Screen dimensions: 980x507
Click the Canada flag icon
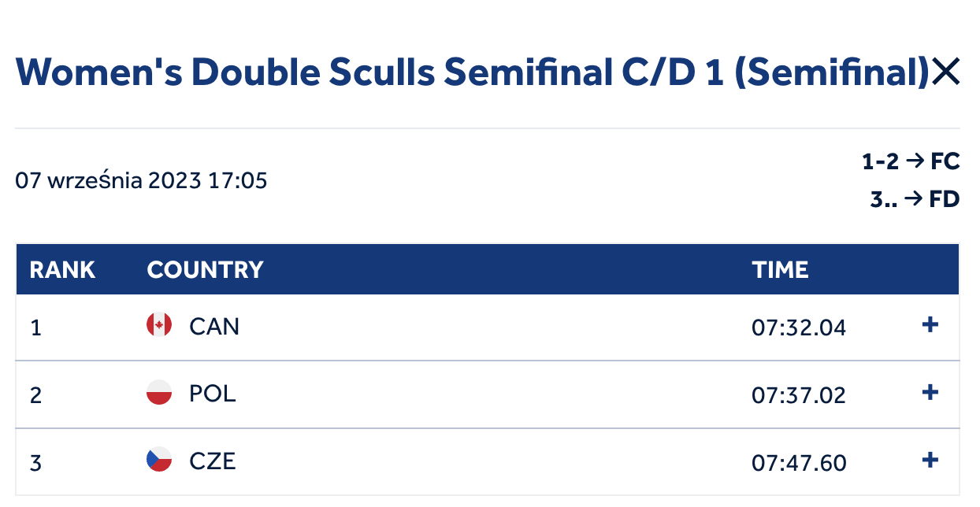point(159,325)
